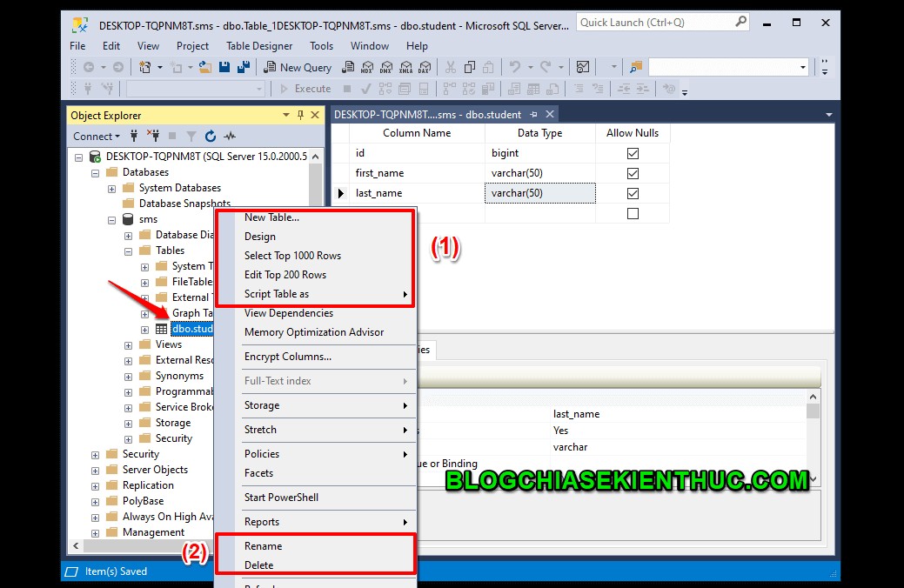Open the Connect dropdown in Object Explorer
This screenshot has width=904, height=588.
96,136
